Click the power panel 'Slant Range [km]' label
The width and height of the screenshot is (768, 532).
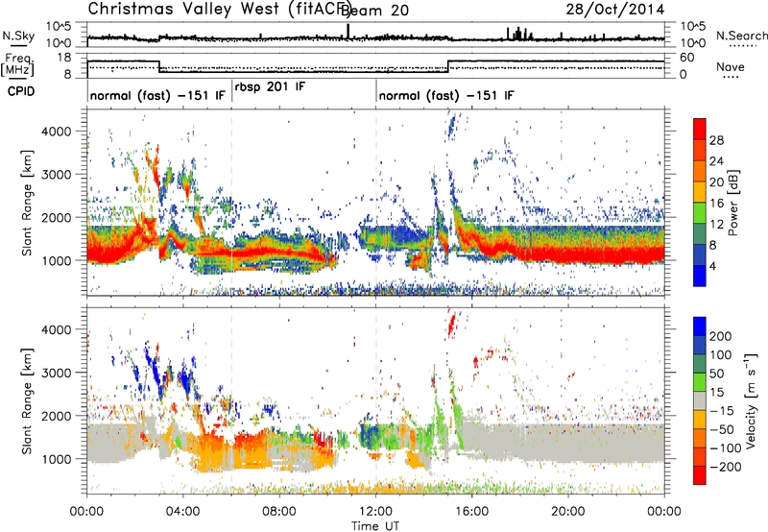[27, 203]
